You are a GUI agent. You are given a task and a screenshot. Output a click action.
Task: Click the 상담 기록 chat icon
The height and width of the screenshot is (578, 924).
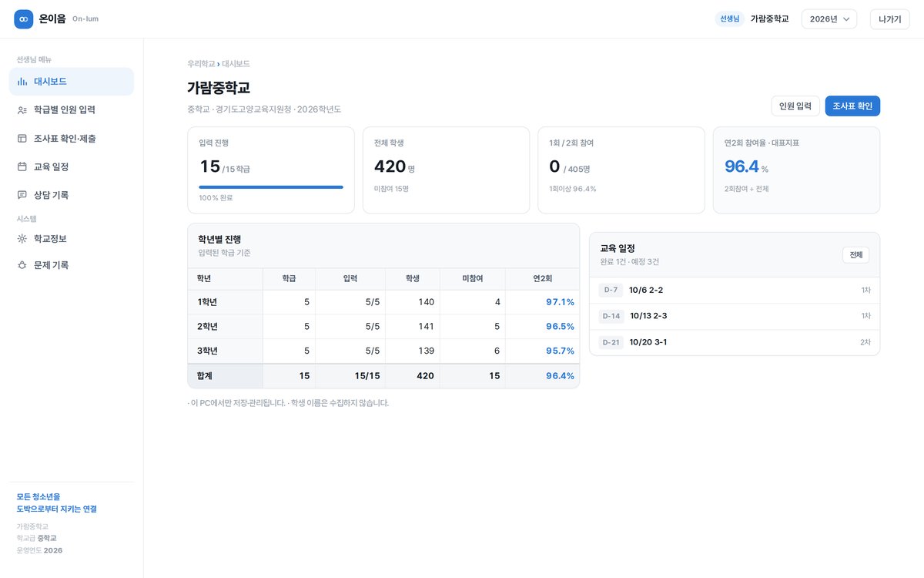(22, 195)
